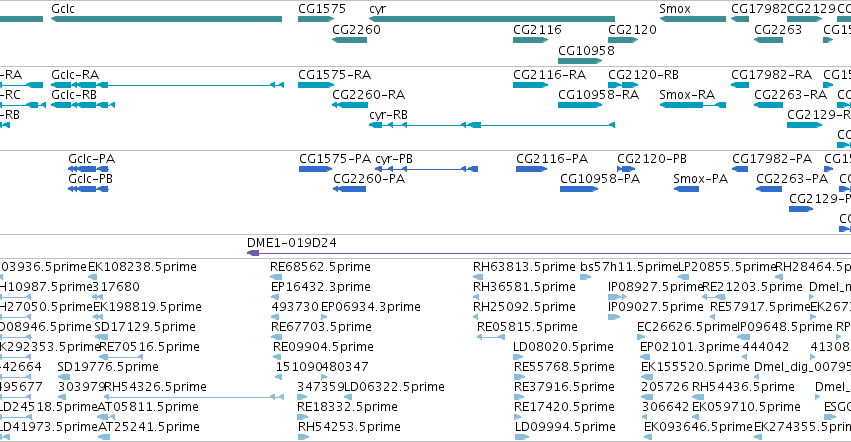Open the CG1575-PA protein label
This screenshot has height=442, width=851.
pyautogui.click(x=335, y=159)
